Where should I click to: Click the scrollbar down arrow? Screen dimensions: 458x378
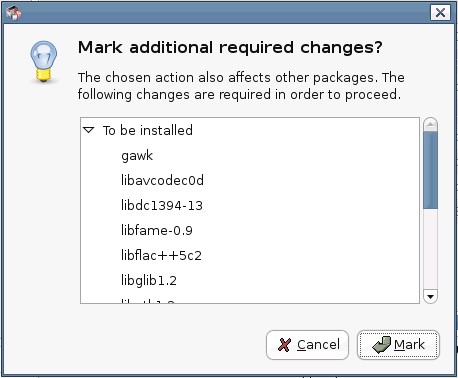430,296
